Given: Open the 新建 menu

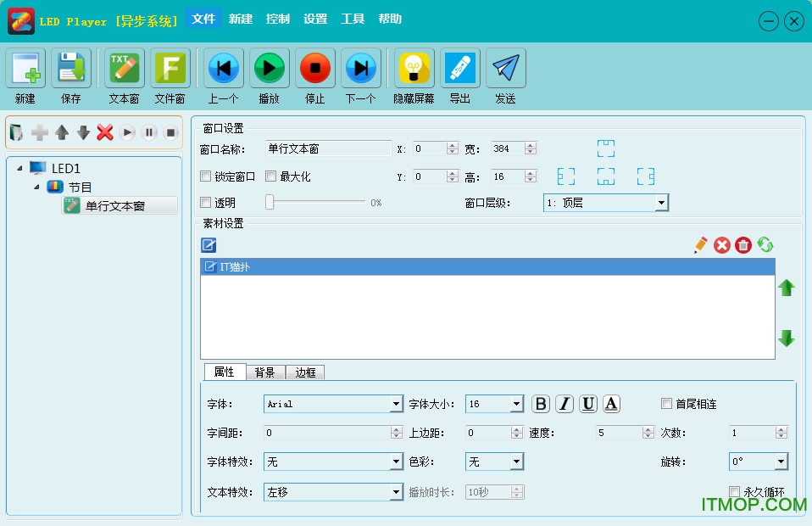Looking at the screenshot, I should [241, 19].
